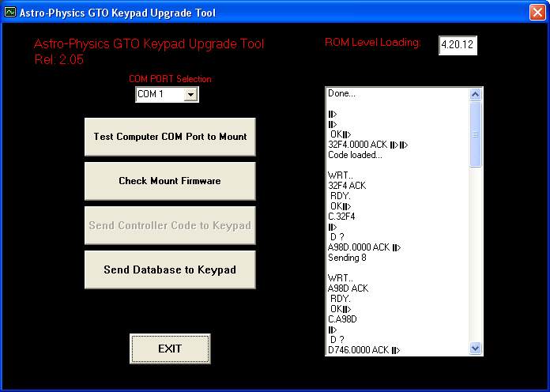Click the 'Done...' log line

pos(341,94)
